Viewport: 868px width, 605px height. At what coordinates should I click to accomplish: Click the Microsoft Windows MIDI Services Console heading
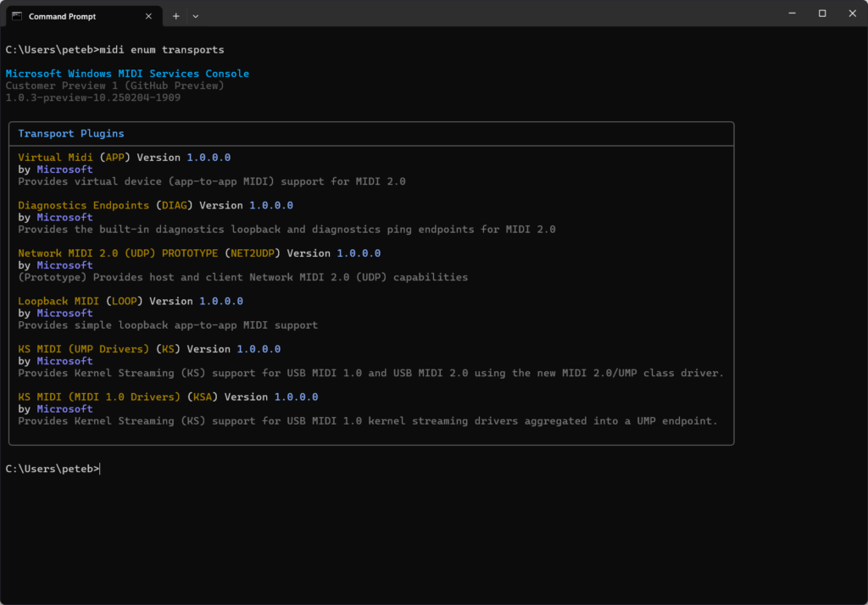pyautogui.click(x=127, y=73)
